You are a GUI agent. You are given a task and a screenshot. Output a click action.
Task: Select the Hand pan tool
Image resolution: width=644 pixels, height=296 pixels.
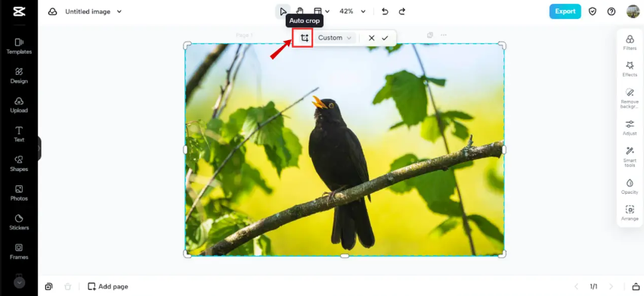pyautogui.click(x=300, y=11)
